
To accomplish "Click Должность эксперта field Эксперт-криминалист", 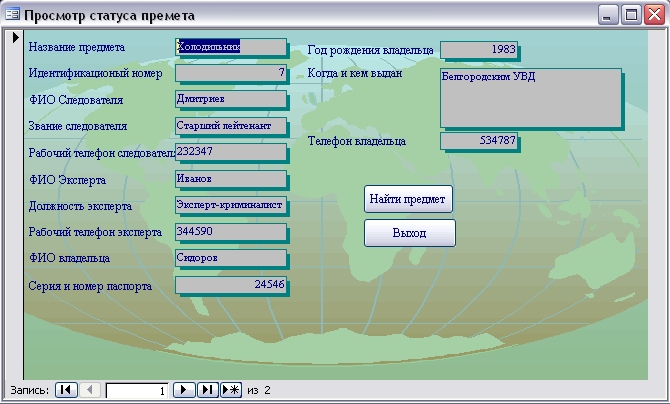I will pos(231,205).
